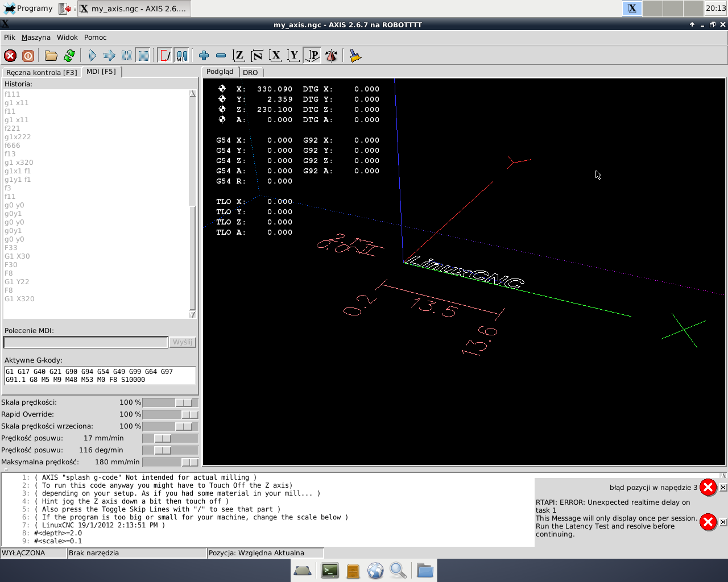Zoom out with the minus icon

click(x=221, y=56)
